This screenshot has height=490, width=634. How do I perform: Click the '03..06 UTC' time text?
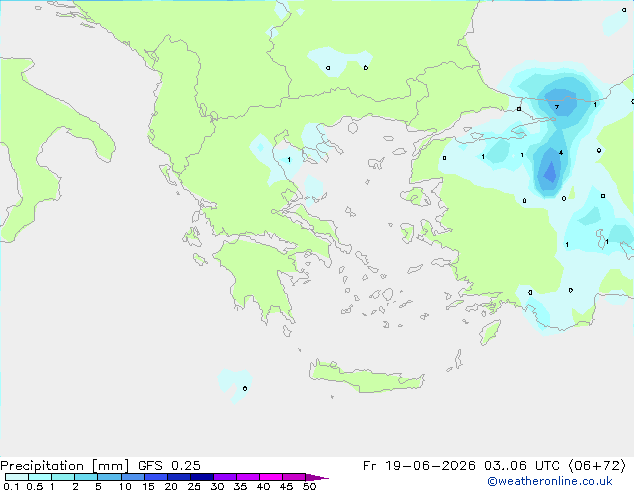tap(522, 466)
